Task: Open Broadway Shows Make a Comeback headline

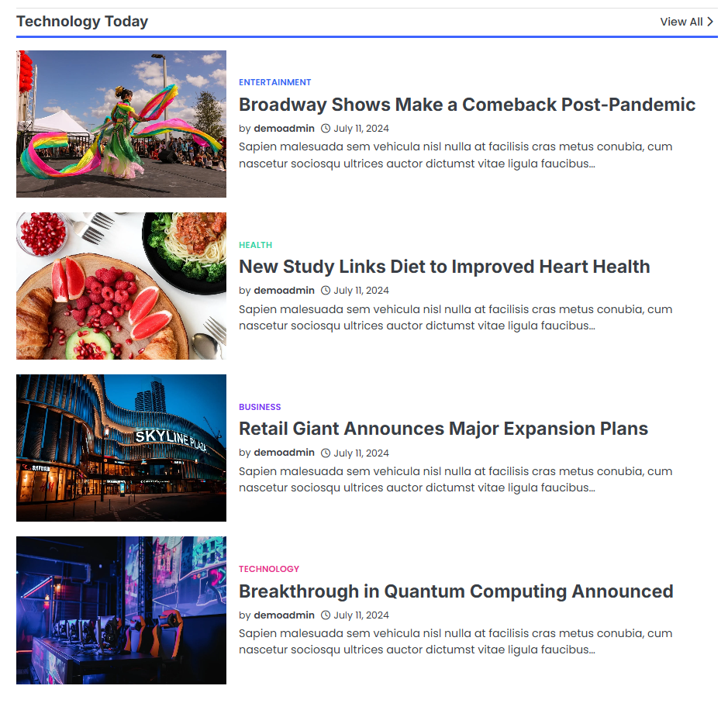Action: pyautogui.click(x=467, y=105)
